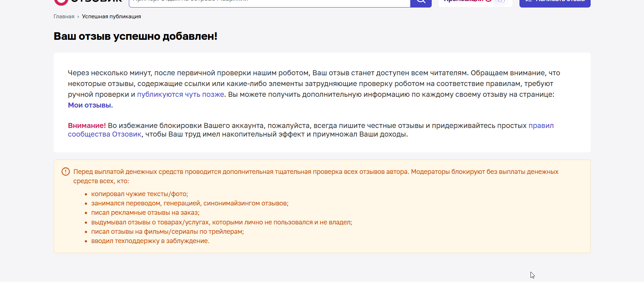
Task: Click sentence Перед выплатой денежных средств
Action: [x=316, y=176]
